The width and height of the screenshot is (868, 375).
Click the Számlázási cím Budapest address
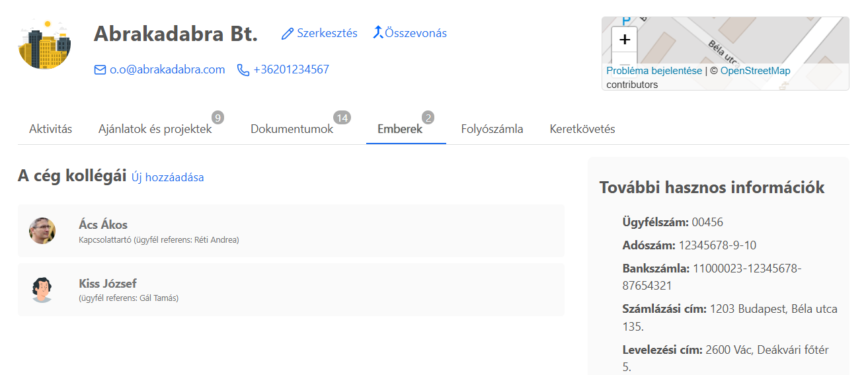[x=730, y=317]
